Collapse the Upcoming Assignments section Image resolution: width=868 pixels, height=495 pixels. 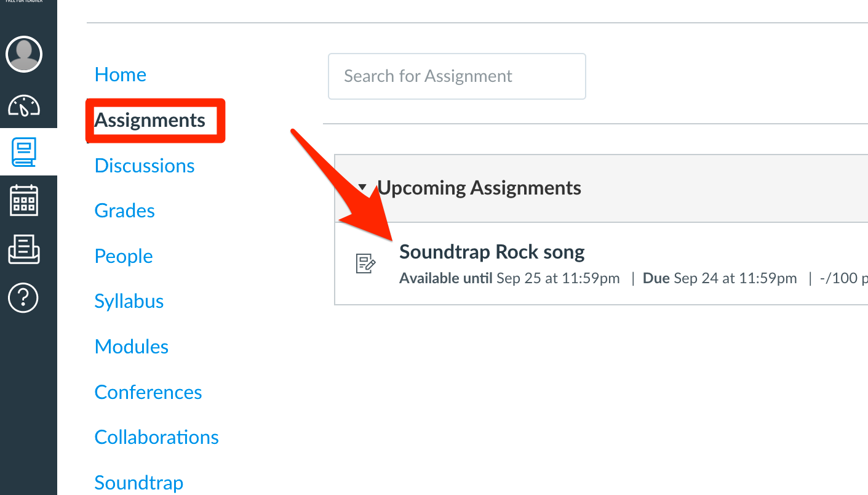click(x=363, y=187)
